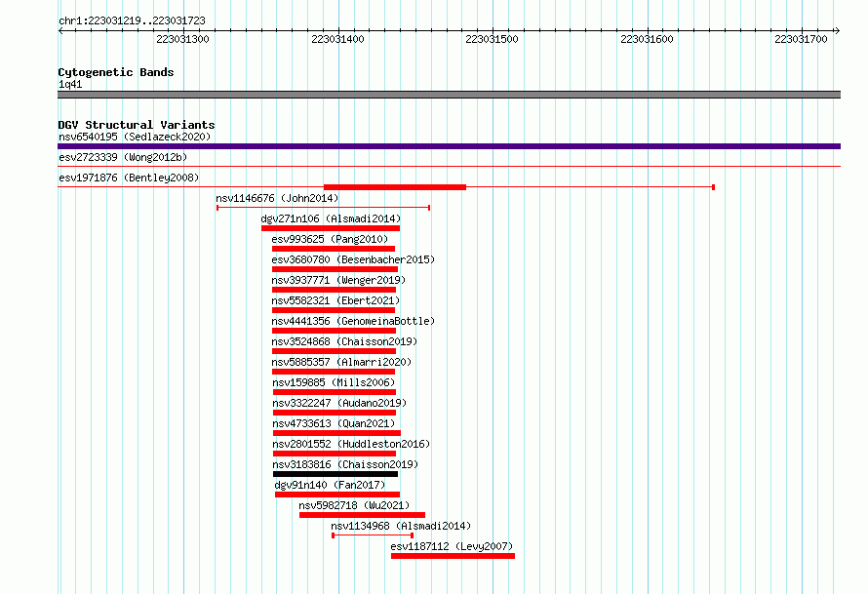The image size is (868, 594).
Task: Select the nsv159885 red bar
Action: point(335,392)
